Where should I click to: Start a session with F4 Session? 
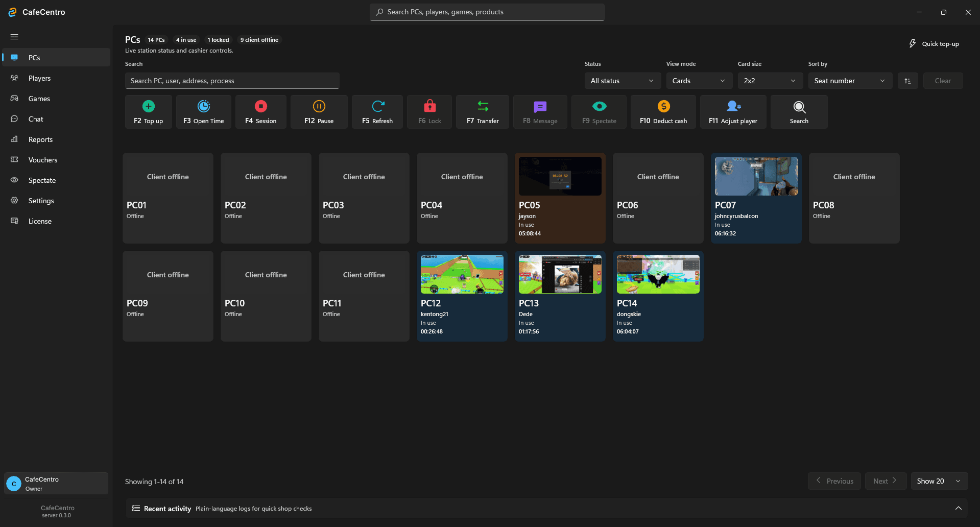point(261,112)
